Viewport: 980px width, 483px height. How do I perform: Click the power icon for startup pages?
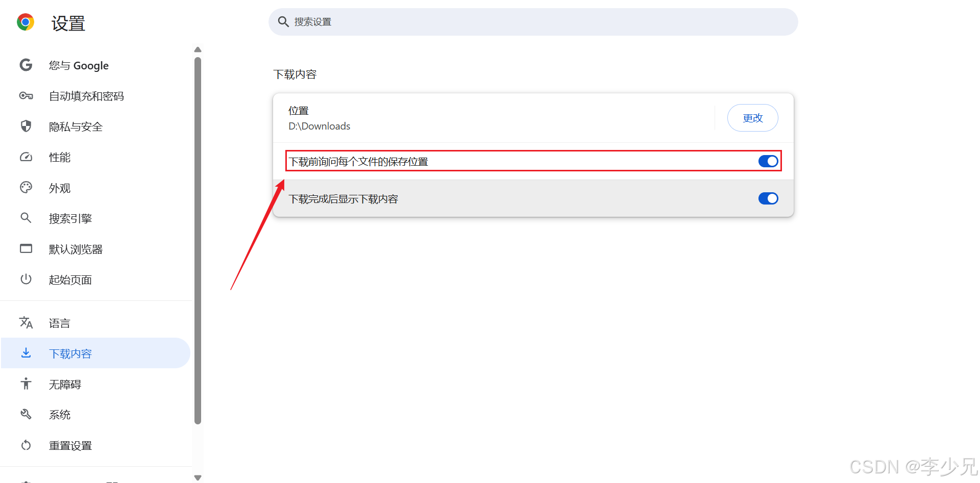[x=26, y=279]
